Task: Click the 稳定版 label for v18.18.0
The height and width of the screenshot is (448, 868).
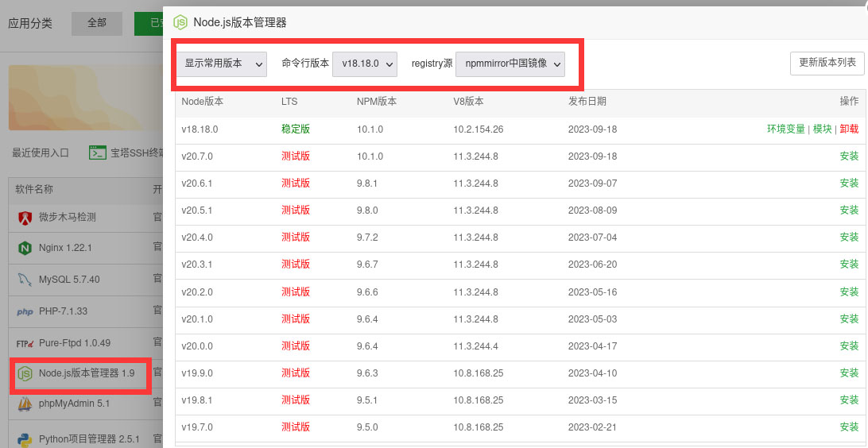Action: coord(296,129)
